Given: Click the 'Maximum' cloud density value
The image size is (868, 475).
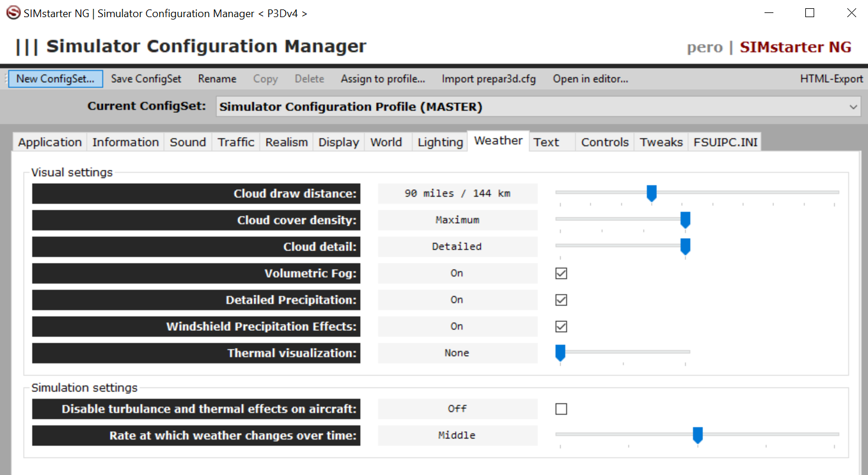Looking at the screenshot, I should [458, 220].
